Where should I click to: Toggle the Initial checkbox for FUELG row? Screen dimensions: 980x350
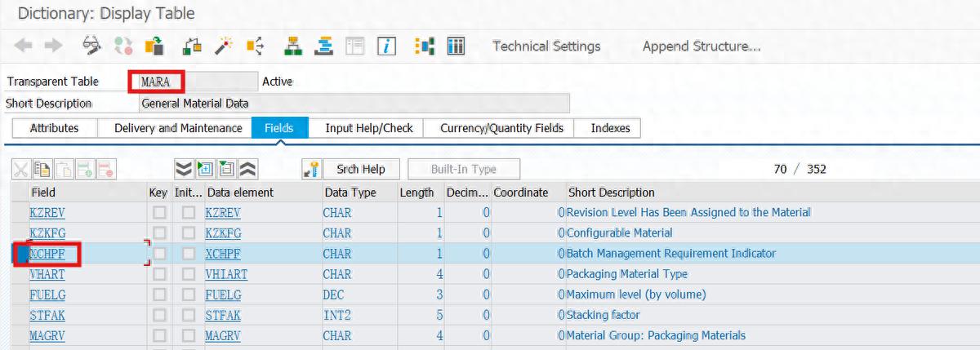coord(189,295)
